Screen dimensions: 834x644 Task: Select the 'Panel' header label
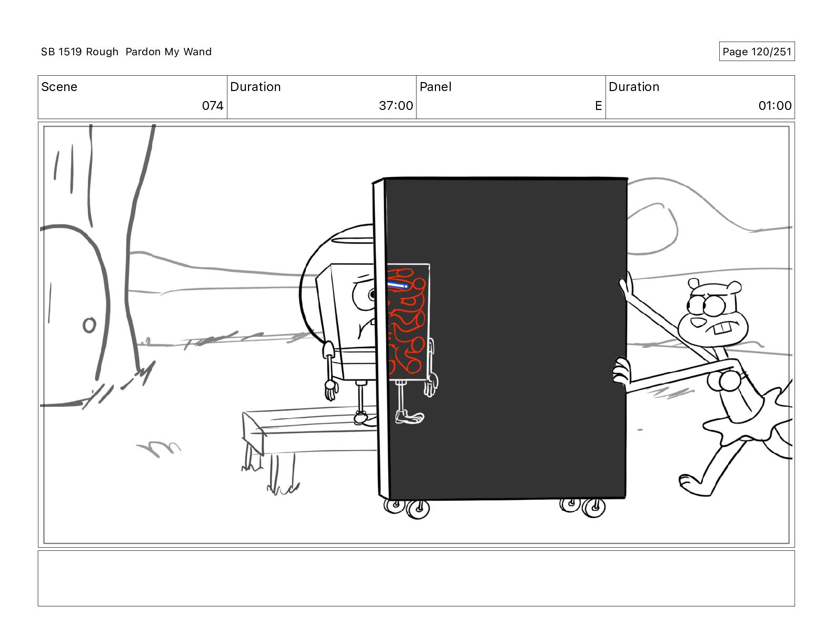pos(435,87)
